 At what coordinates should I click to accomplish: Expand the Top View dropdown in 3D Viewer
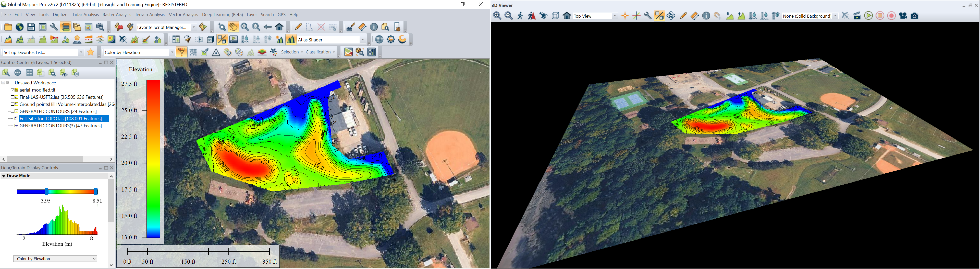(x=614, y=16)
